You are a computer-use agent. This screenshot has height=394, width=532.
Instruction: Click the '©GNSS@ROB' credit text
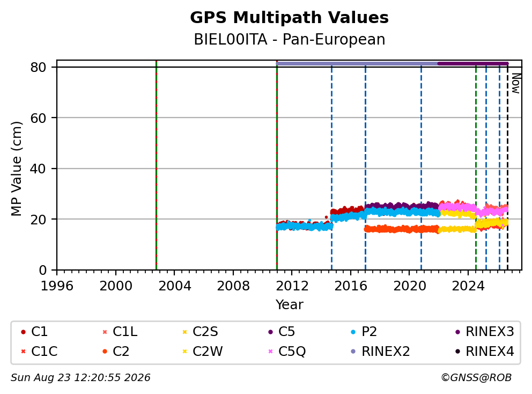click(476, 378)
